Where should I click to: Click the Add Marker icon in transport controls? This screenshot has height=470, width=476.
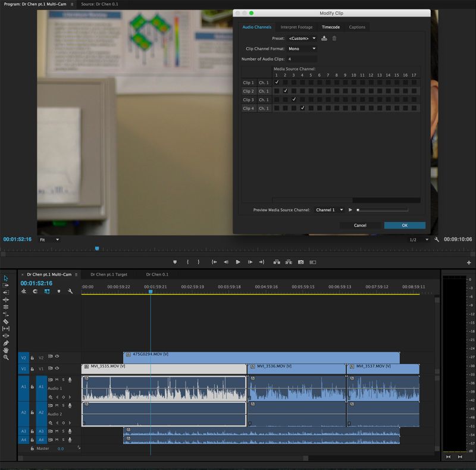coord(174,262)
